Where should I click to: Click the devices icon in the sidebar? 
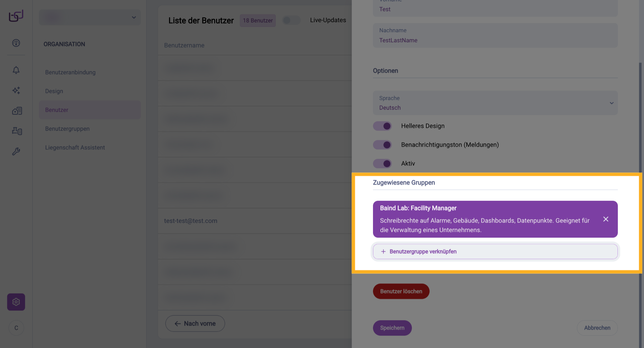click(17, 131)
